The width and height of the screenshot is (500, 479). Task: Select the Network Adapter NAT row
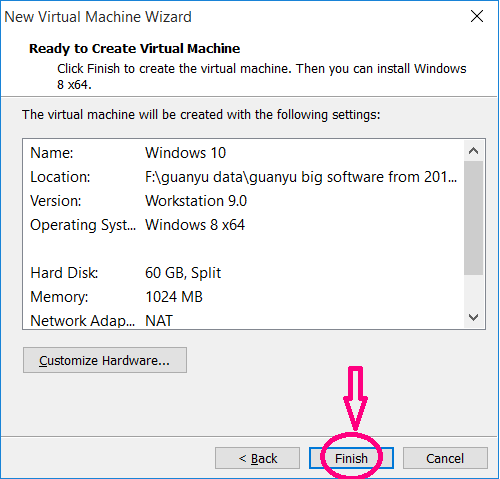[x=243, y=320]
